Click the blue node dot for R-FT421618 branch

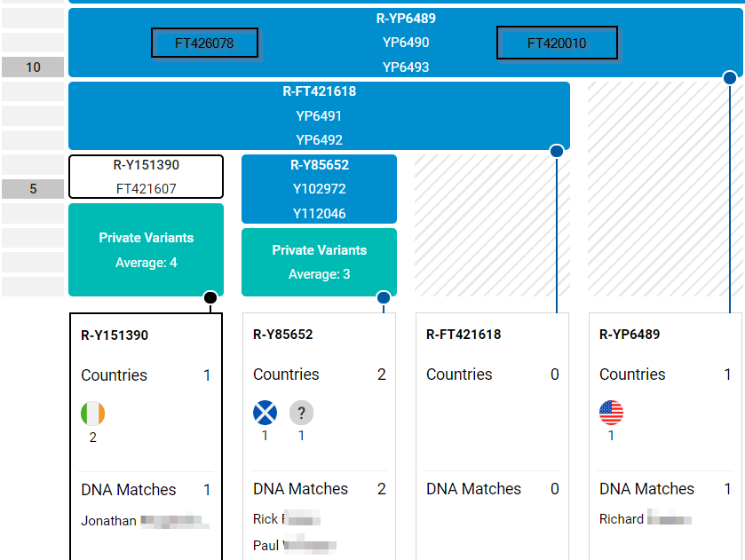(557, 151)
